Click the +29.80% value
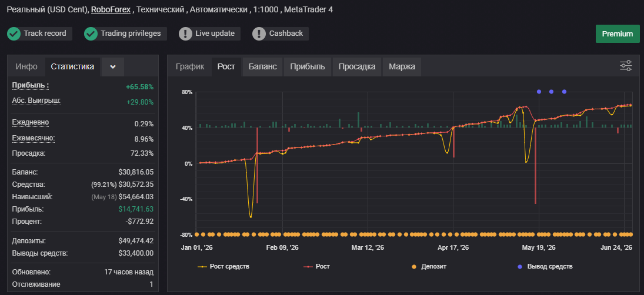Viewport: 644px width, 295px height. pos(139,102)
